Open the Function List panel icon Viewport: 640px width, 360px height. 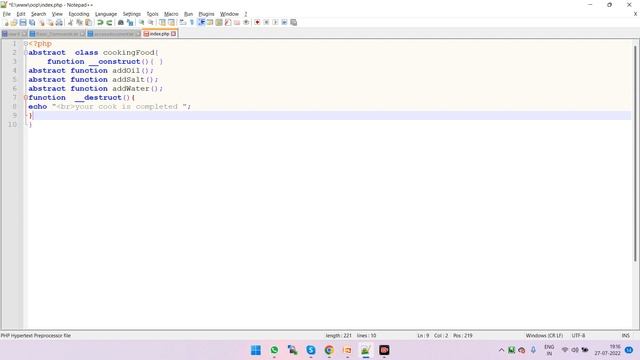click(228, 22)
